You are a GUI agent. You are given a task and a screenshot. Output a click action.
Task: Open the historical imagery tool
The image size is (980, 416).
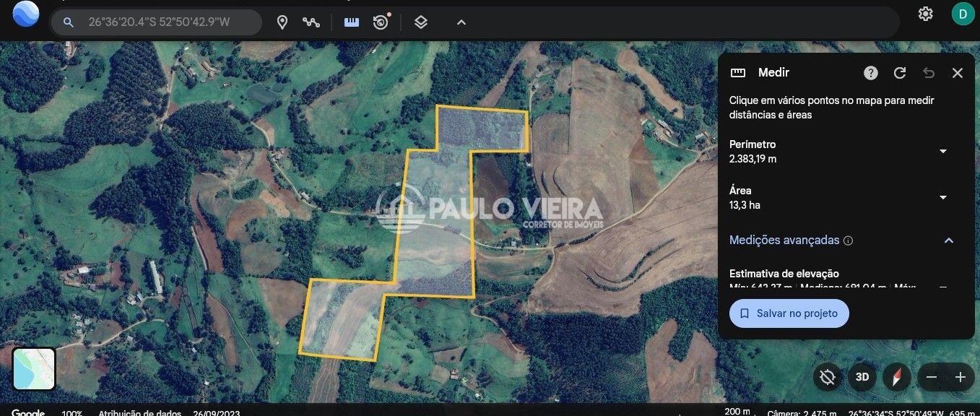pyautogui.click(x=381, y=22)
